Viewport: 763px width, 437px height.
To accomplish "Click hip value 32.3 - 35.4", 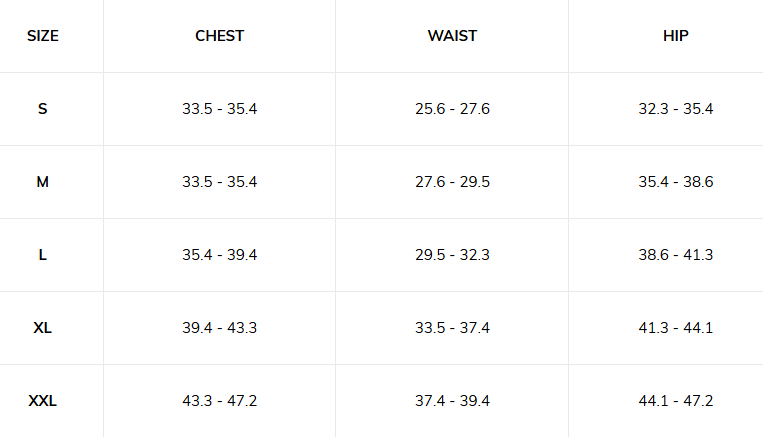I will tap(676, 109).
